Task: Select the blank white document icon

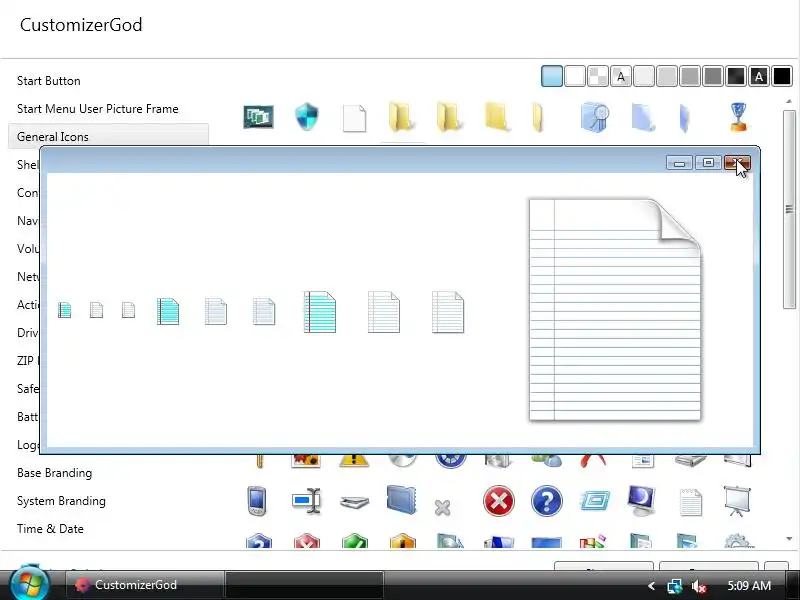Action: pos(355,118)
